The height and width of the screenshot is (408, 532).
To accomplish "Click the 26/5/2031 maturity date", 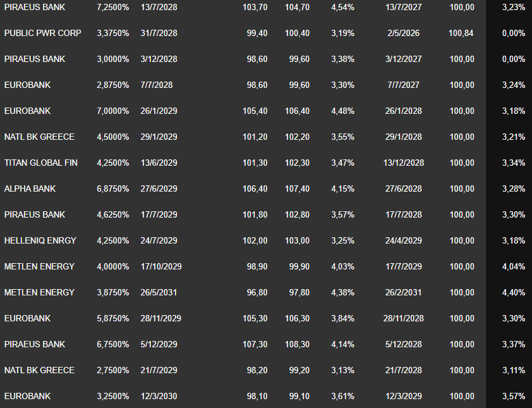I will [x=159, y=292].
